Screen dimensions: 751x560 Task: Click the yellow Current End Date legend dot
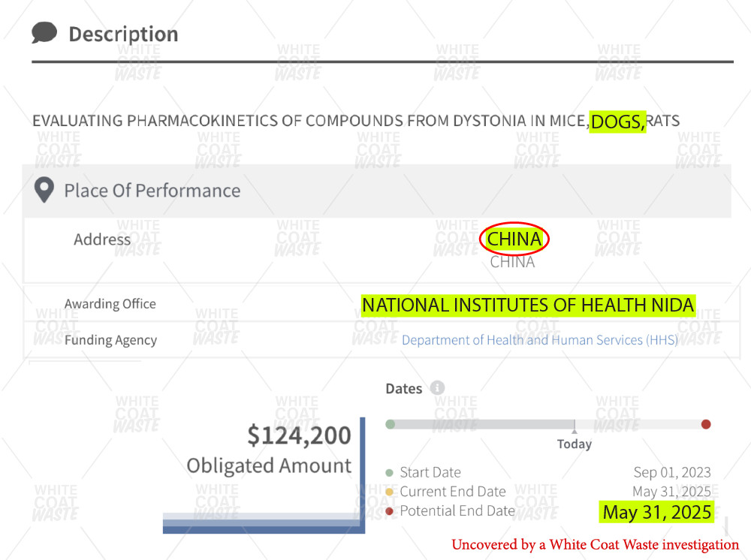(x=389, y=492)
